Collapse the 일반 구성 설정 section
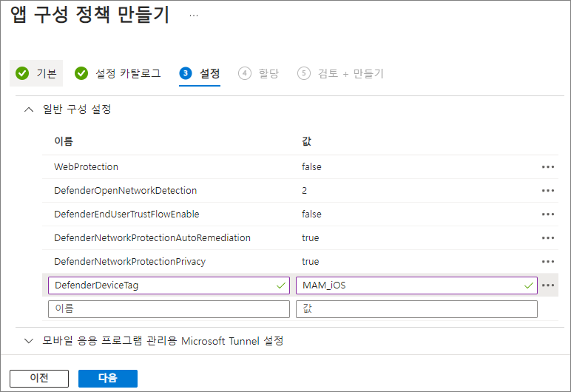Image resolution: width=571 pixels, height=392 pixels. coord(29,109)
